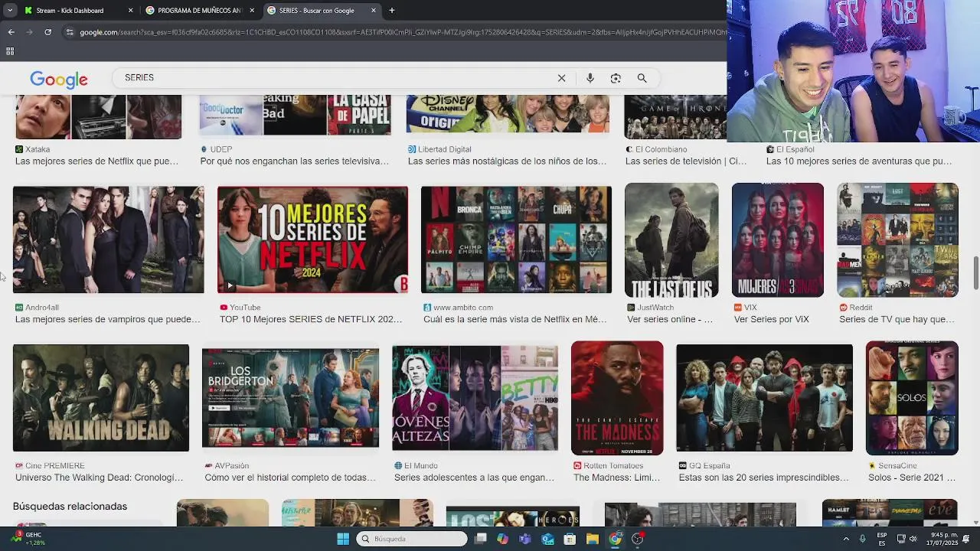This screenshot has height=551, width=980.
Task: Open Rotten Tomatoes The Madness link
Action: click(x=616, y=478)
